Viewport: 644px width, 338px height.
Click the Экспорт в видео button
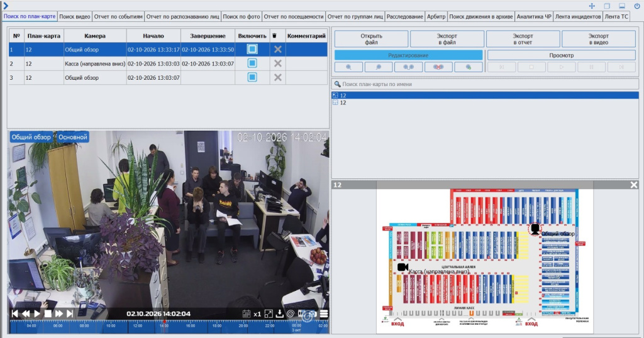click(x=599, y=39)
